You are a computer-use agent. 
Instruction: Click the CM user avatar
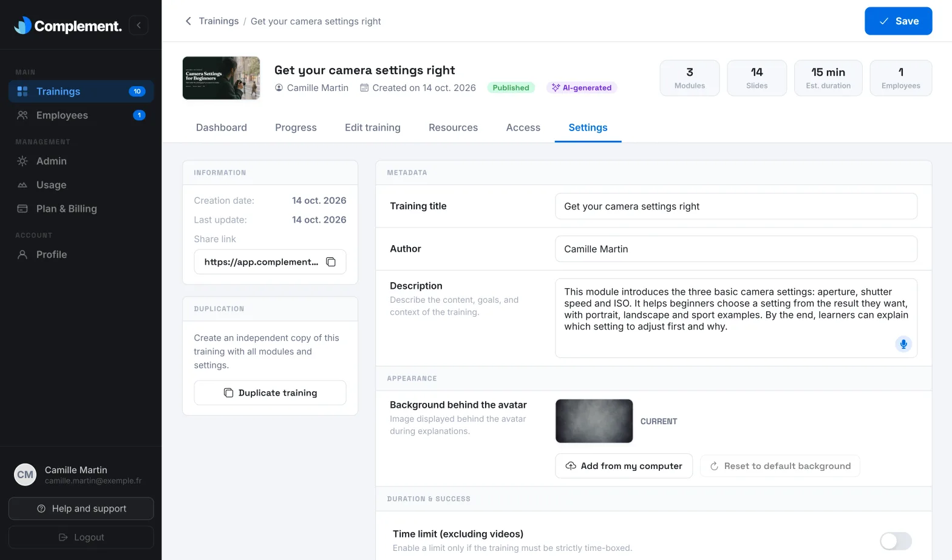coord(25,474)
